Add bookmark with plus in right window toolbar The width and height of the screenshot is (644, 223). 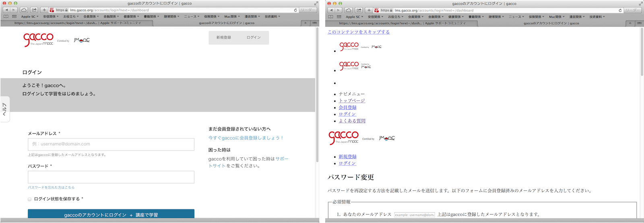pos(369,10)
